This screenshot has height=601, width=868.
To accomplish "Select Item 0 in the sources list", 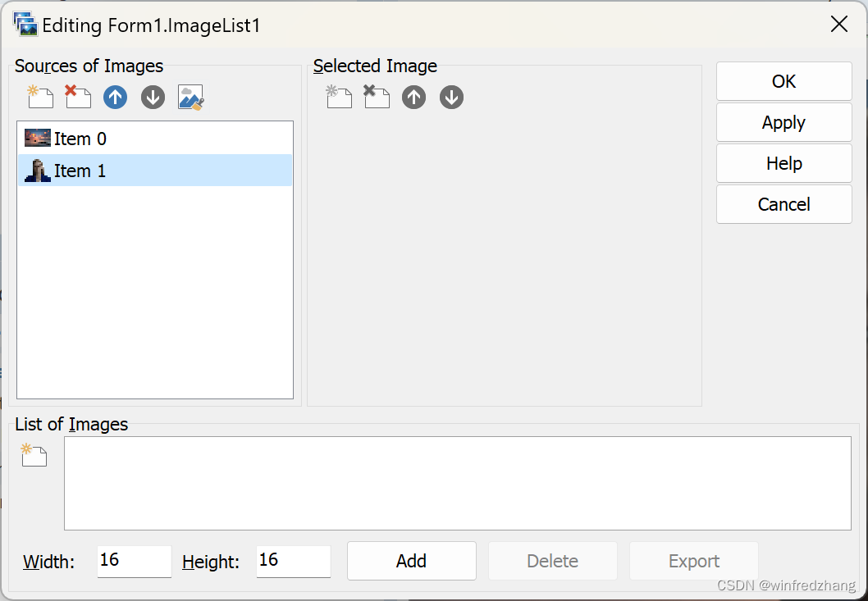I will [x=80, y=139].
